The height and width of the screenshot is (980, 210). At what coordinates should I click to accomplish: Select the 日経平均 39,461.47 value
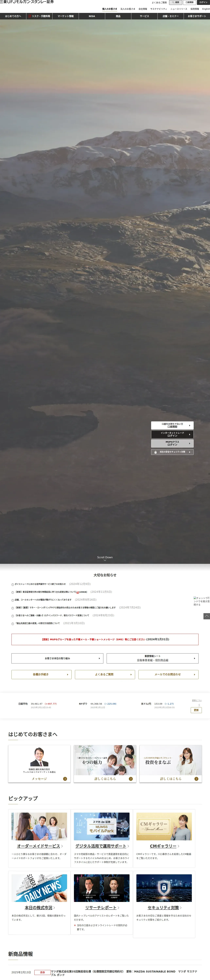37,704
